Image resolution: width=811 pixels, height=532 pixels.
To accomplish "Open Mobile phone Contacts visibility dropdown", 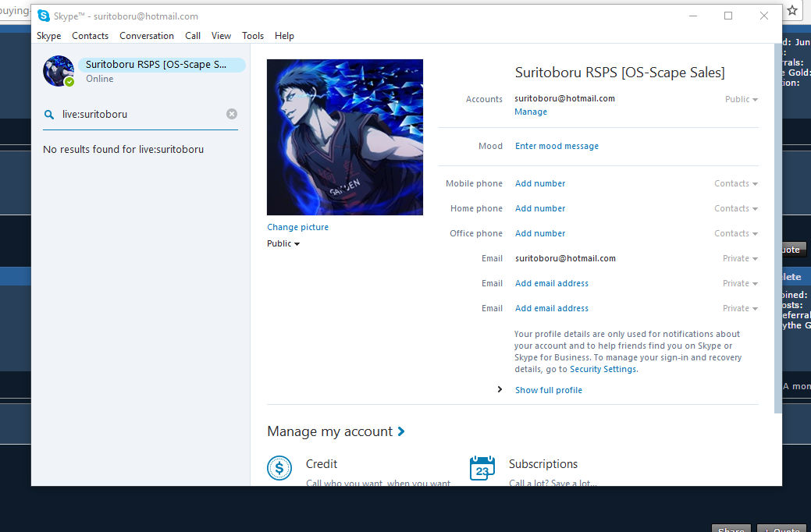I will 736,183.
